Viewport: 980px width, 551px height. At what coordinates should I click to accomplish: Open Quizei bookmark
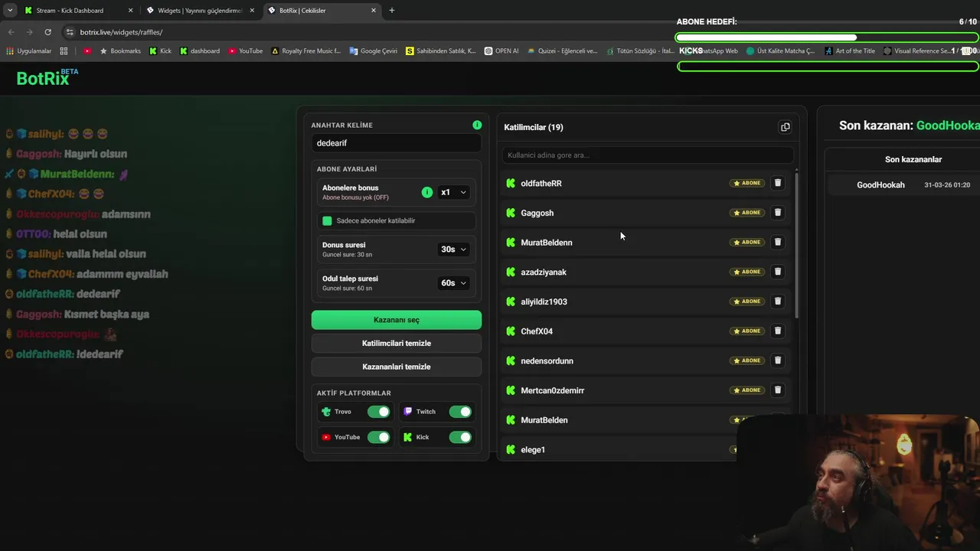point(561,51)
